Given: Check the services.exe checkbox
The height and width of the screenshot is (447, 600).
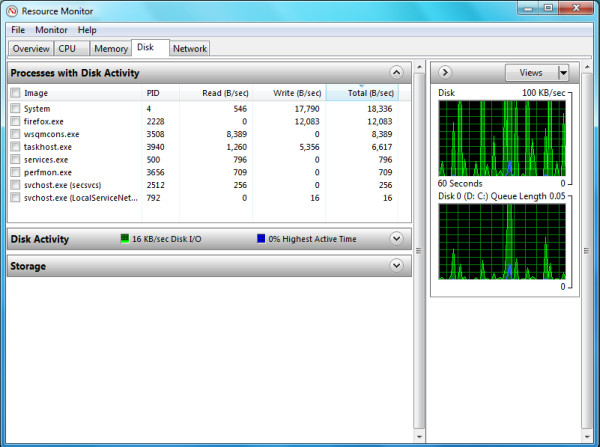Looking at the screenshot, I should pos(15,159).
